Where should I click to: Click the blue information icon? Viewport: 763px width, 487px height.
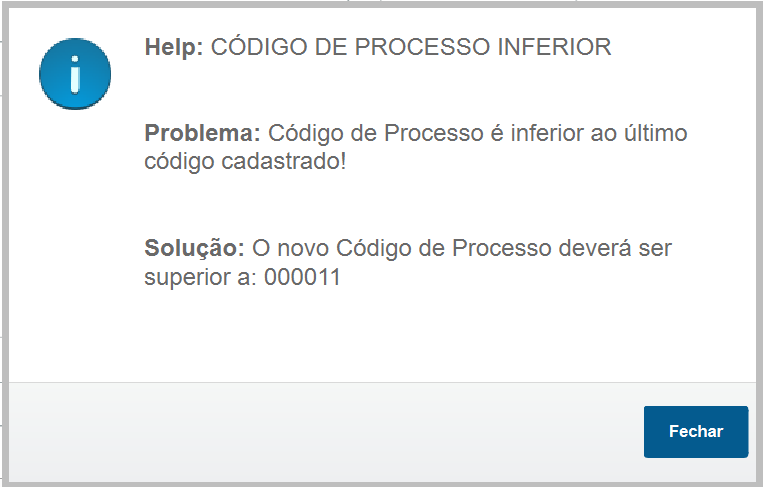coord(74,74)
